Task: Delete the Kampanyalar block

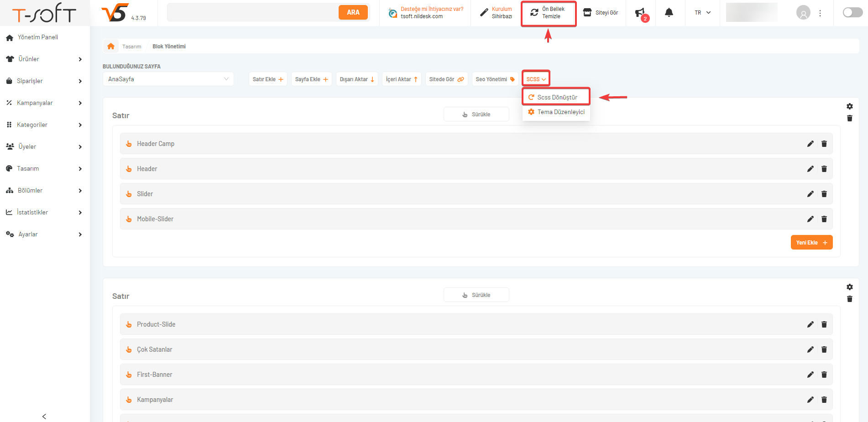Action: coord(824,400)
